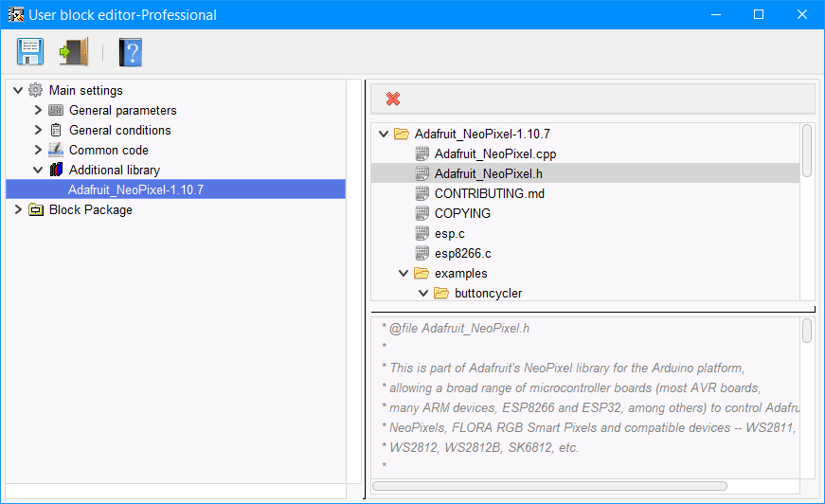
Task: Select General parameters label
Action: [x=122, y=111]
